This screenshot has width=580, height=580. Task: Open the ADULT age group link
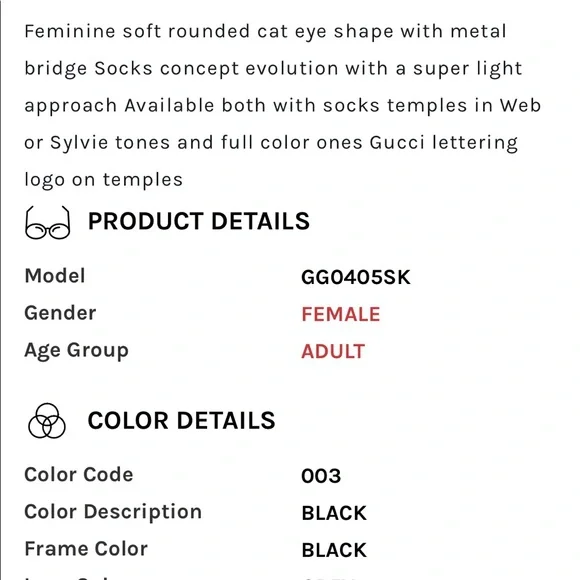[x=333, y=351]
